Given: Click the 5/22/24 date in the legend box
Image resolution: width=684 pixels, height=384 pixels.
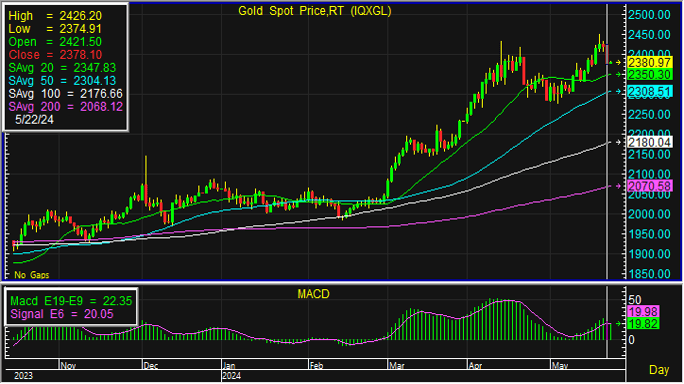Looking at the screenshot, I should point(34,120).
